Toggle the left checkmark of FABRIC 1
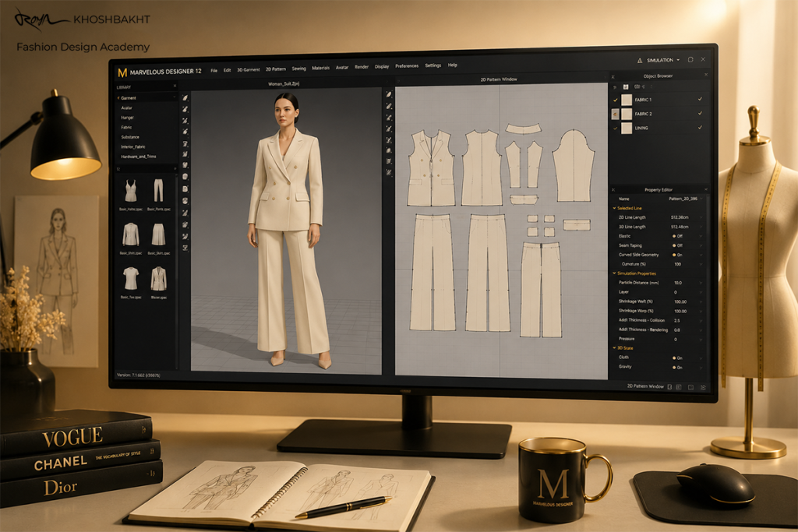The width and height of the screenshot is (798, 532). [x=616, y=100]
